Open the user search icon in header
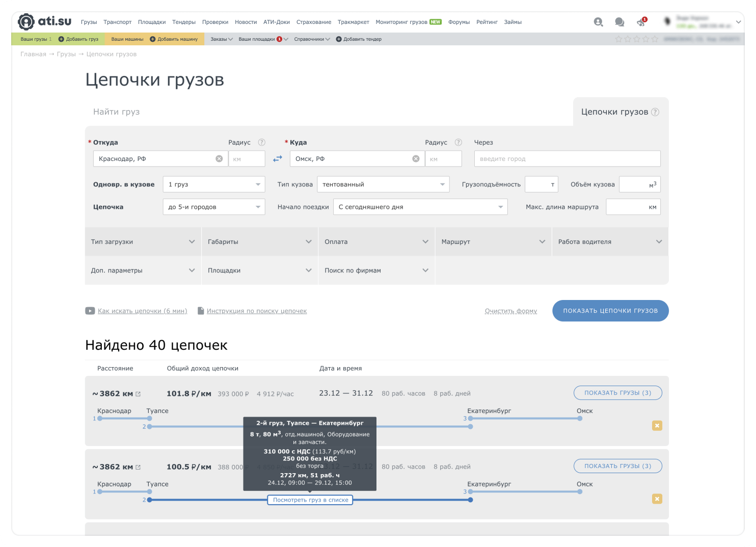Screen dimensions: 756x547 point(598,22)
